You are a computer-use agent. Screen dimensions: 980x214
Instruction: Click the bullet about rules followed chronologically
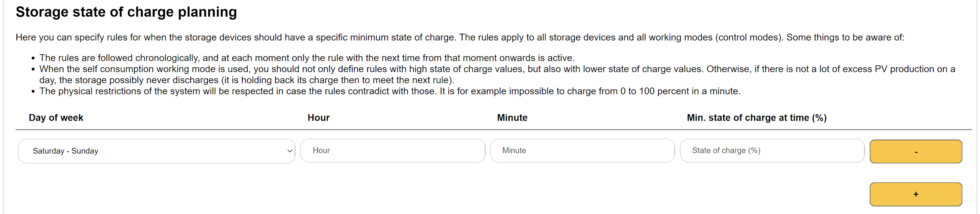(x=306, y=58)
